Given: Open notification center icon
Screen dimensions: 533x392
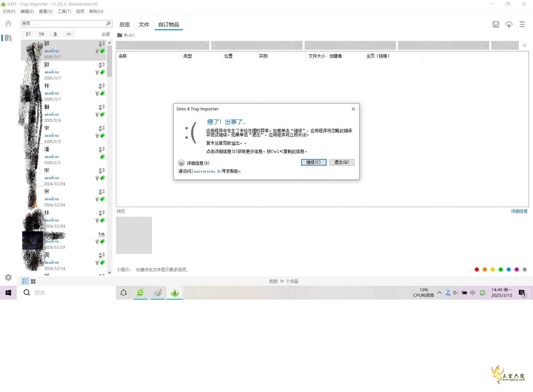Looking at the screenshot, I should 522,293.
